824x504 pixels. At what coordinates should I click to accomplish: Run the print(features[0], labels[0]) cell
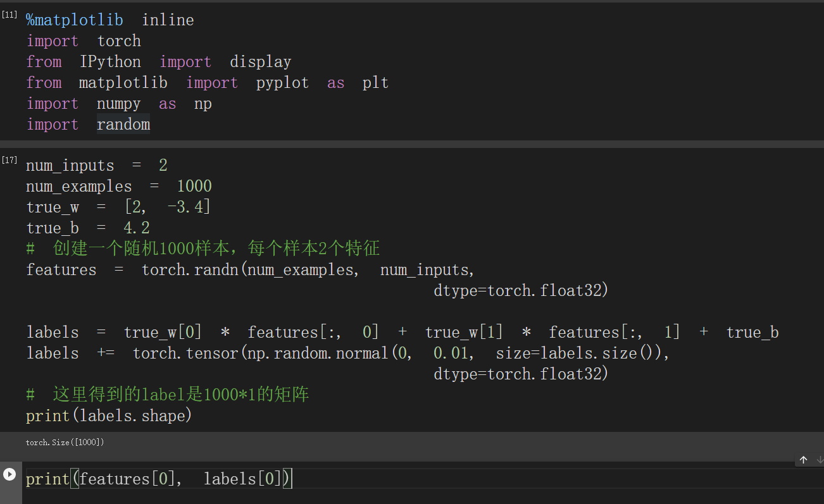(x=9, y=474)
